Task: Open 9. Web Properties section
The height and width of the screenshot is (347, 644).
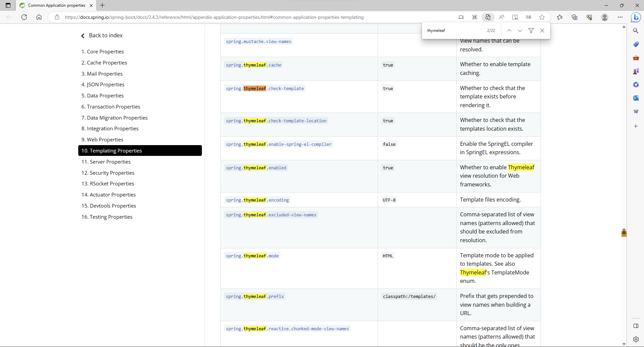Action: tap(102, 139)
